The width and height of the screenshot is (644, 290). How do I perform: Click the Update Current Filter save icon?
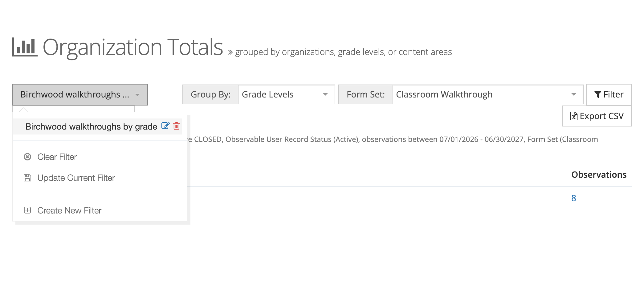click(x=27, y=178)
